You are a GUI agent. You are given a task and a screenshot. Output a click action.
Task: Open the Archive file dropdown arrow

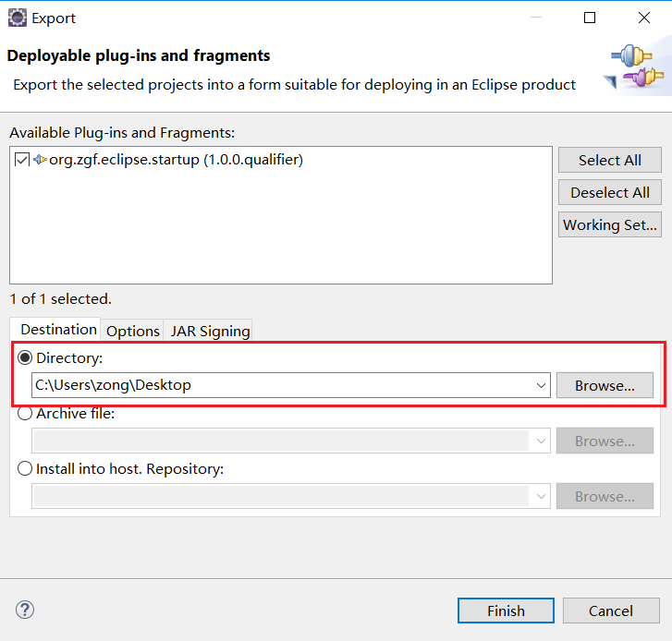click(x=542, y=441)
